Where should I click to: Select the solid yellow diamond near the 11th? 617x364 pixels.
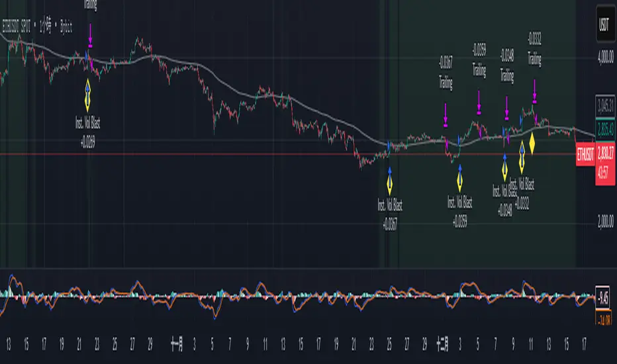pyautogui.click(x=532, y=144)
